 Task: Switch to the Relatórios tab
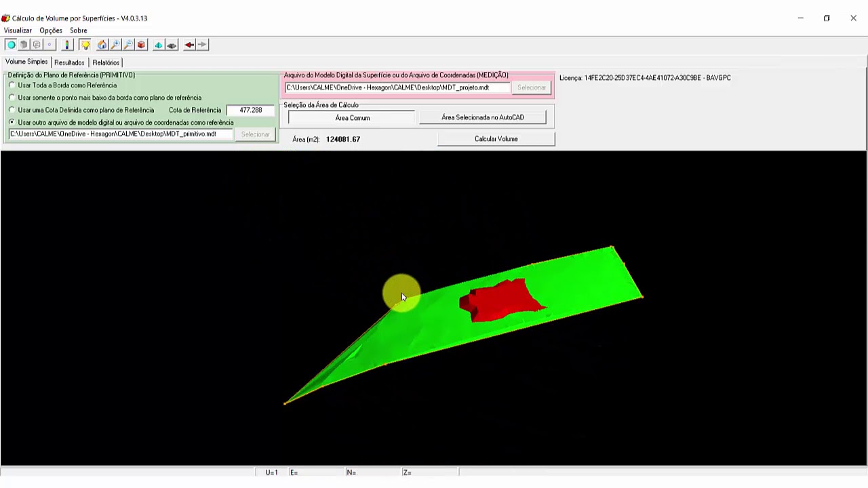(x=106, y=62)
